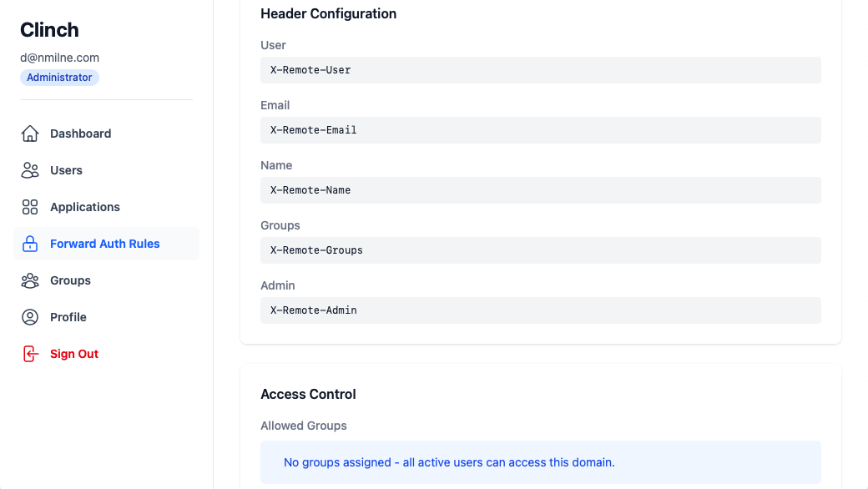
Task: Click the X-Remote-User header field
Action: click(541, 70)
